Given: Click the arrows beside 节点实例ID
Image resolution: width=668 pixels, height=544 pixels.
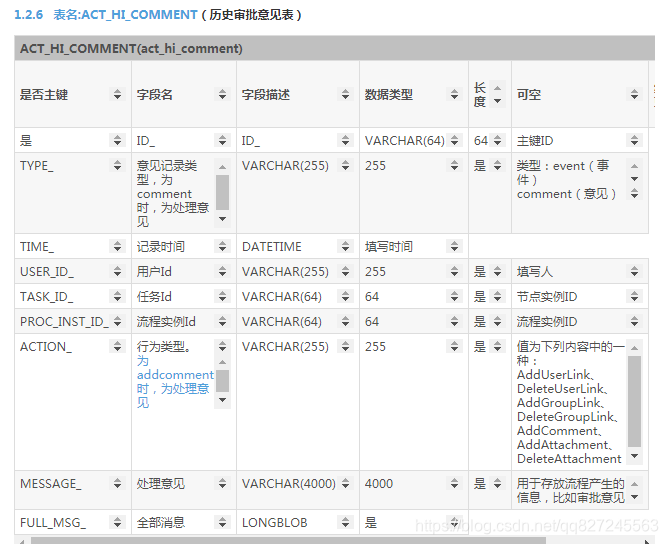Looking at the screenshot, I should (634, 296).
